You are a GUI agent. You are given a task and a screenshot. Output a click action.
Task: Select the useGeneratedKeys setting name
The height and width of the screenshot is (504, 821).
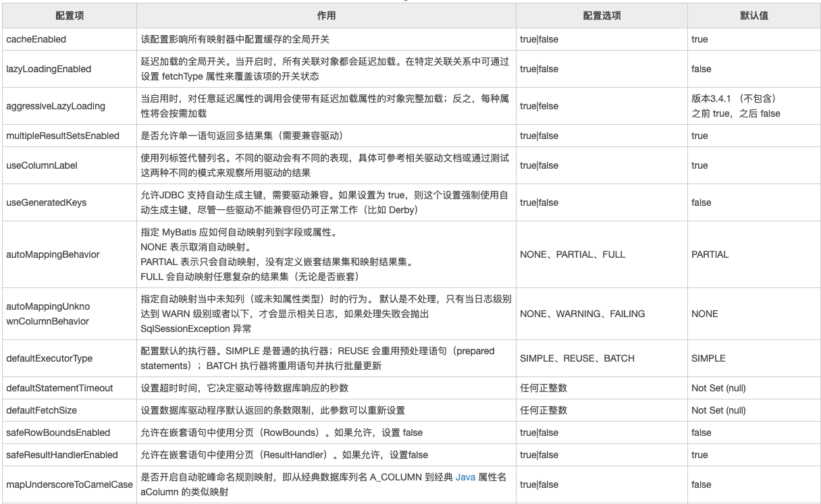tap(47, 202)
